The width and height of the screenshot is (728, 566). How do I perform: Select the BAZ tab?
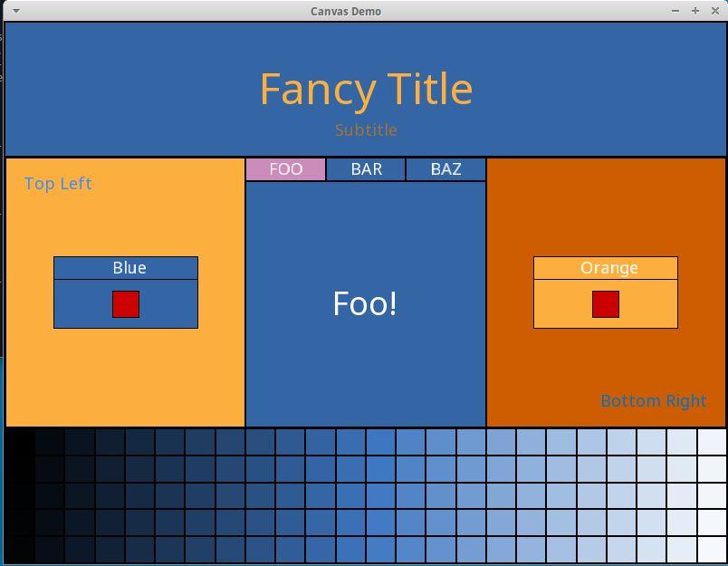[x=445, y=169]
